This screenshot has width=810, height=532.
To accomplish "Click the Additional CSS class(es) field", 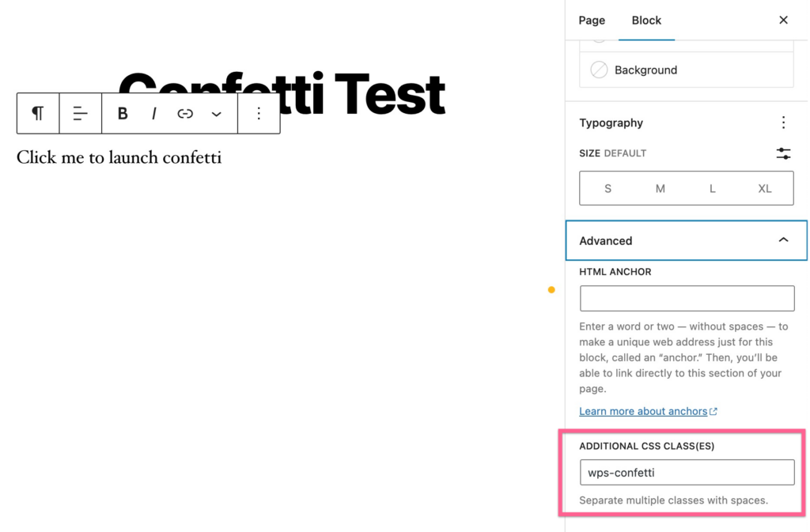I will [x=687, y=472].
